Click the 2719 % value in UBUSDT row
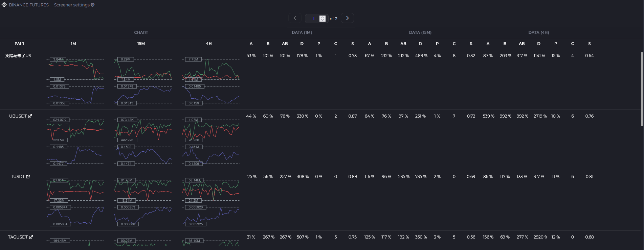Image resolution: width=644 pixels, height=250 pixels. pos(540,116)
